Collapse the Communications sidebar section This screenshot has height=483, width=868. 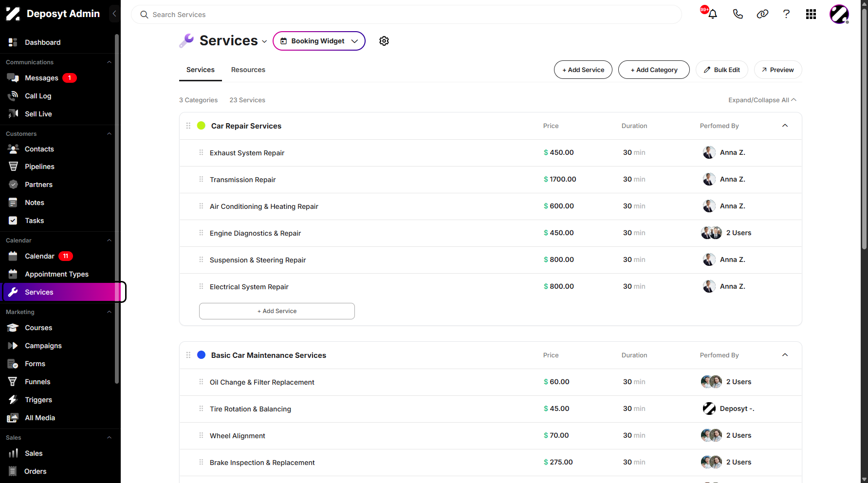pos(109,62)
